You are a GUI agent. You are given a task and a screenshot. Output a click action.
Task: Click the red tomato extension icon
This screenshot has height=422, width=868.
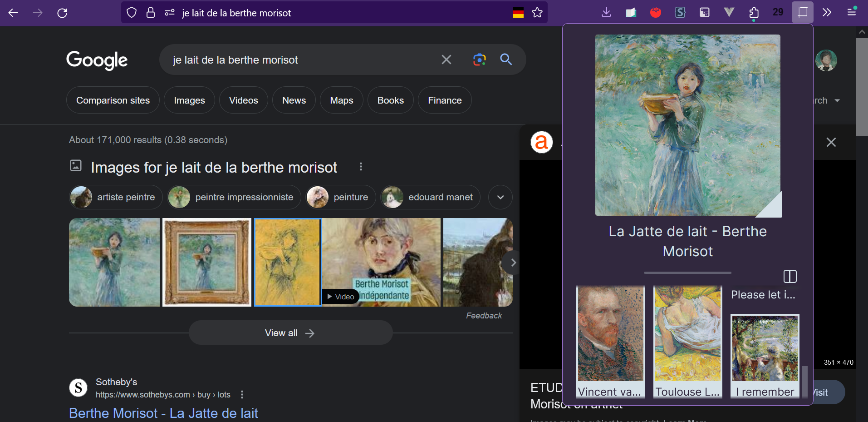point(656,12)
